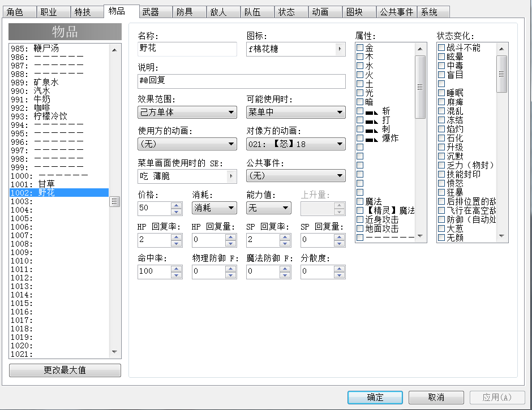Toggle the 中毒 state checkbox
Image resolution: width=532 pixels, height=410 pixels.
(441, 66)
